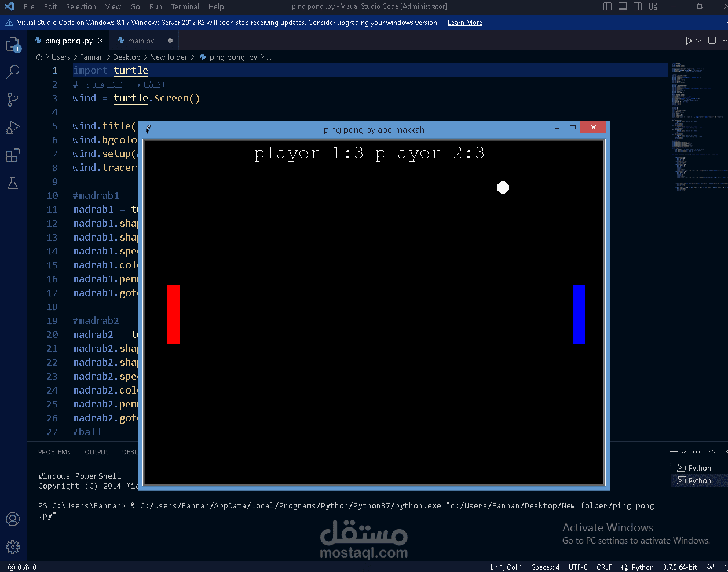This screenshot has width=728, height=572.
Task: Click UTF-8 encoding in status bar
Action: 578,567
